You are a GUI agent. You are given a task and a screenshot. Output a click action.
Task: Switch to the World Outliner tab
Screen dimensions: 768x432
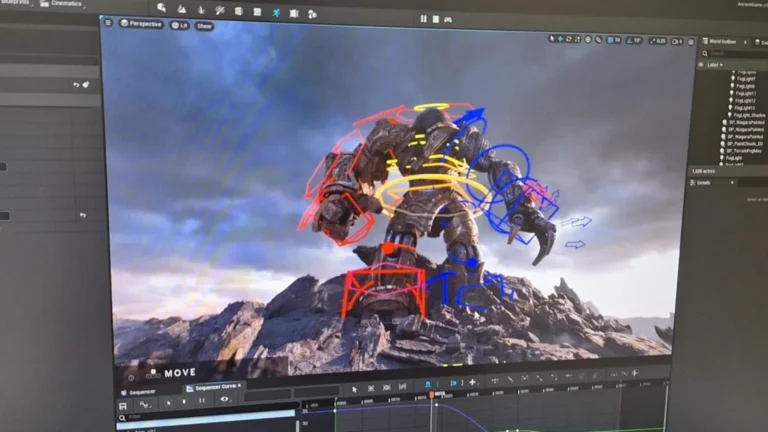pos(721,42)
